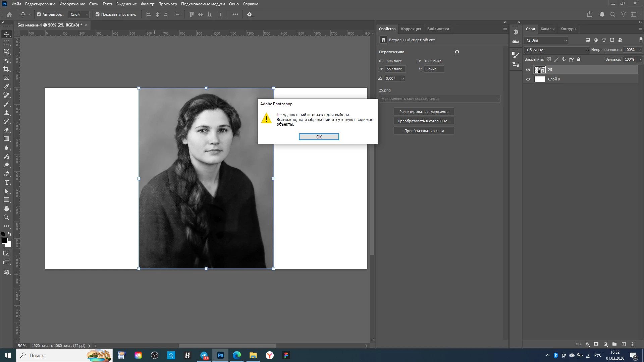Hide layer 25 with the eye icon
This screenshot has height=362, width=644.
(528, 70)
